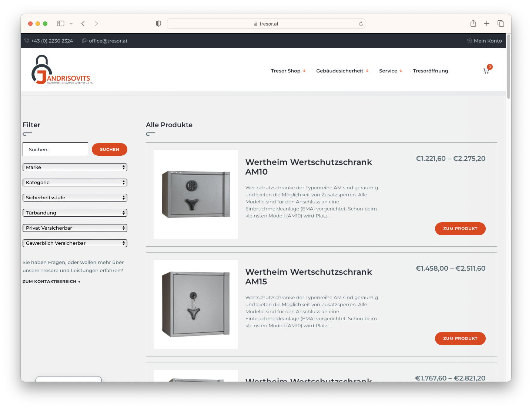Go forward with the browser forward arrow
The height and width of the screenshot is (409, 532).
(96, 24)
